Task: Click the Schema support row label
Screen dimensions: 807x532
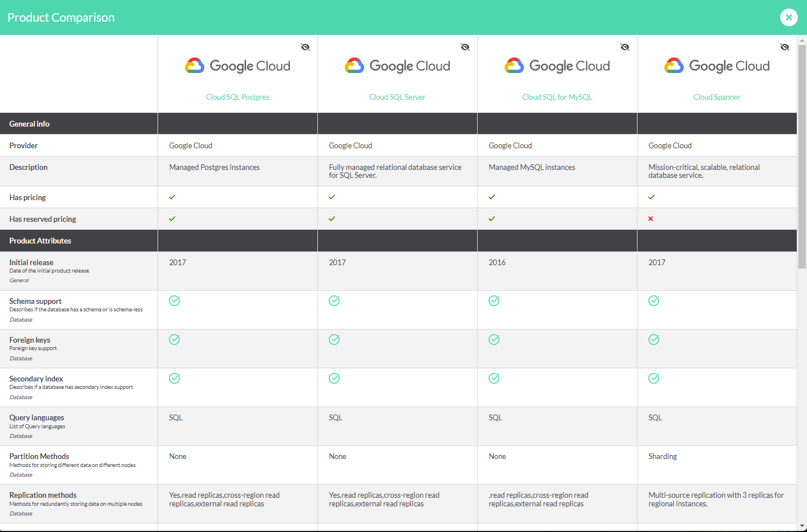Action: click(35, 301)
